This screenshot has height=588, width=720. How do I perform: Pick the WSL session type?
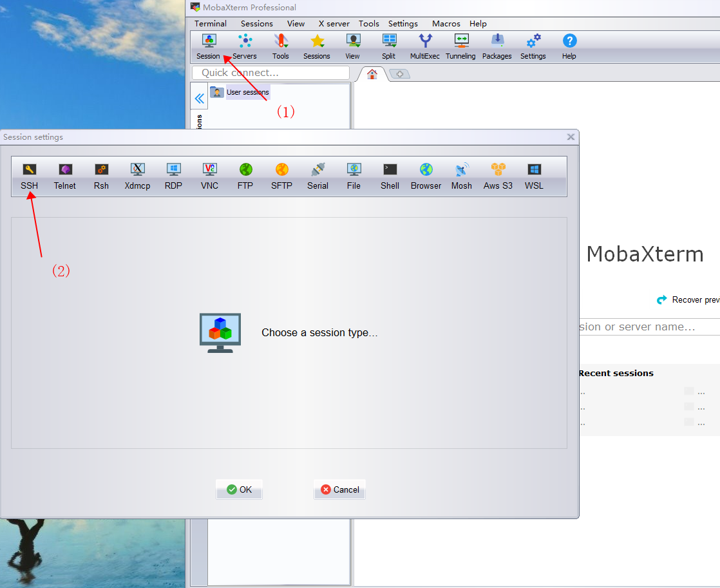(533, 174)
